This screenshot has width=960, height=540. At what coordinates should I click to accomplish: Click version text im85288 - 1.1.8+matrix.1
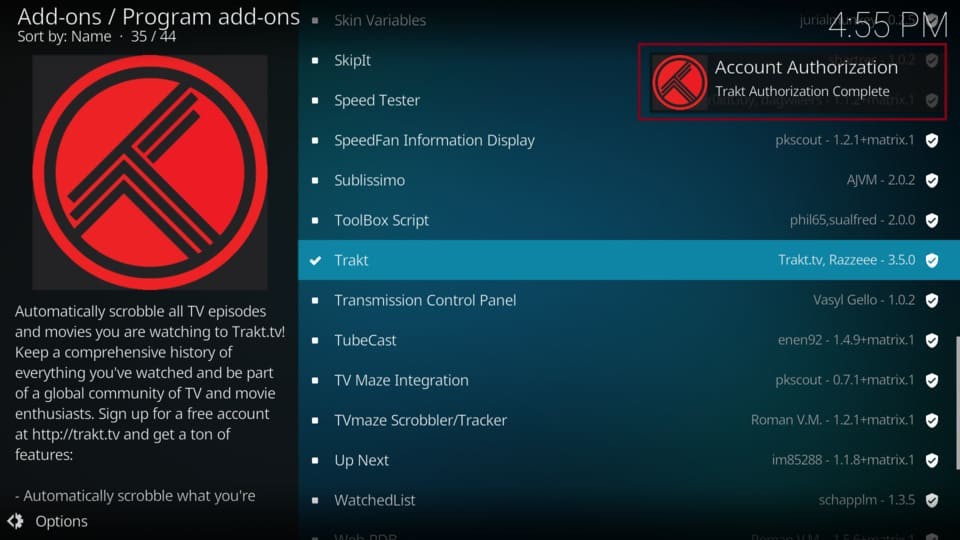tap(843, 460)
